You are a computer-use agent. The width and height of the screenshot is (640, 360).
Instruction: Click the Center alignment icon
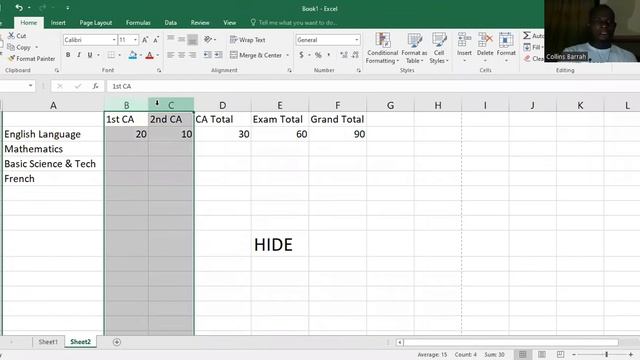coord(182,55)
